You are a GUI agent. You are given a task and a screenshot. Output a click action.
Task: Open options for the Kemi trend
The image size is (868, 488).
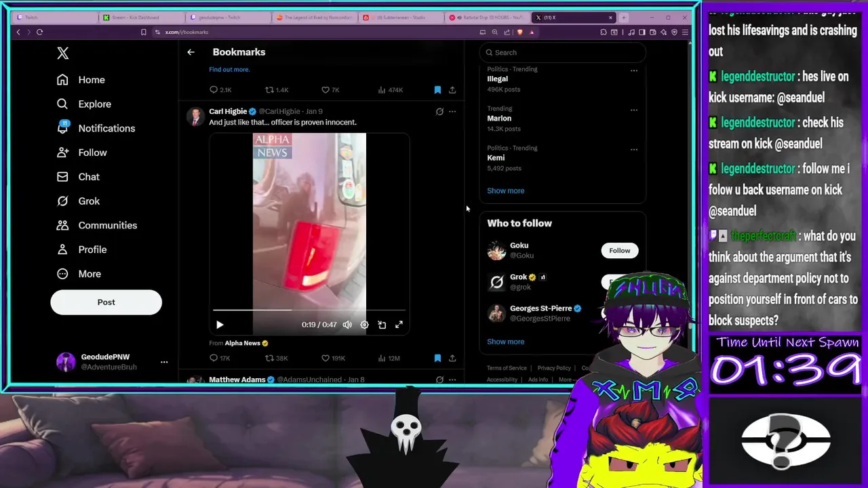coord(633,149)
